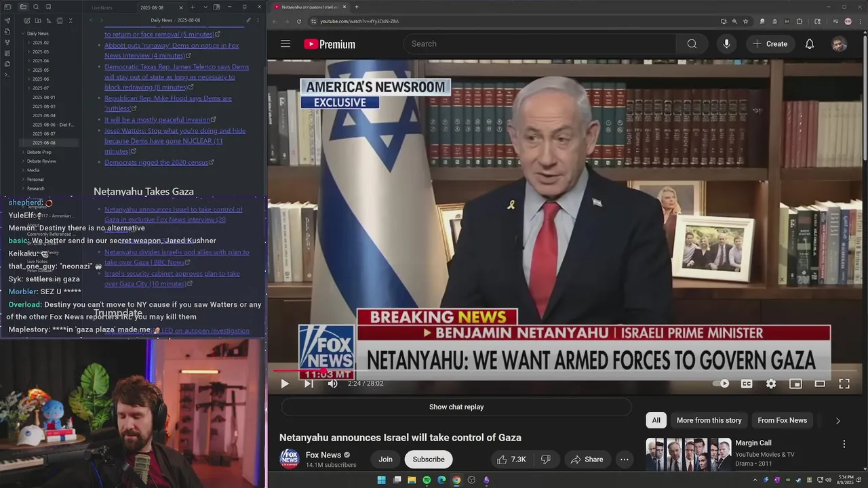Viewport: 868px width, 488px height.
Task: Show next filter chips arrow
Action: (x=837, y=421)
